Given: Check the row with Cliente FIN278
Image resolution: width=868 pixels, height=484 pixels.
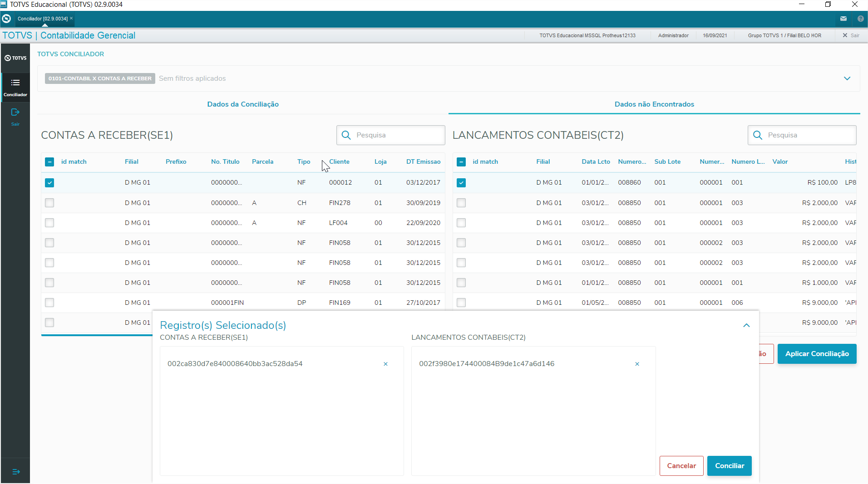Looking at the screenshot, I should pyautogui.click(x=49, y=203).
